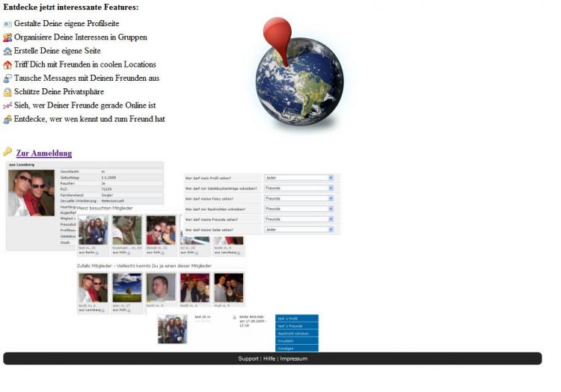Click the locations icon beside 'Triff Dich mit Freunden'
The width and height of the screenshot is (561, 392).
pyautogui.click(x=7, y=65)
